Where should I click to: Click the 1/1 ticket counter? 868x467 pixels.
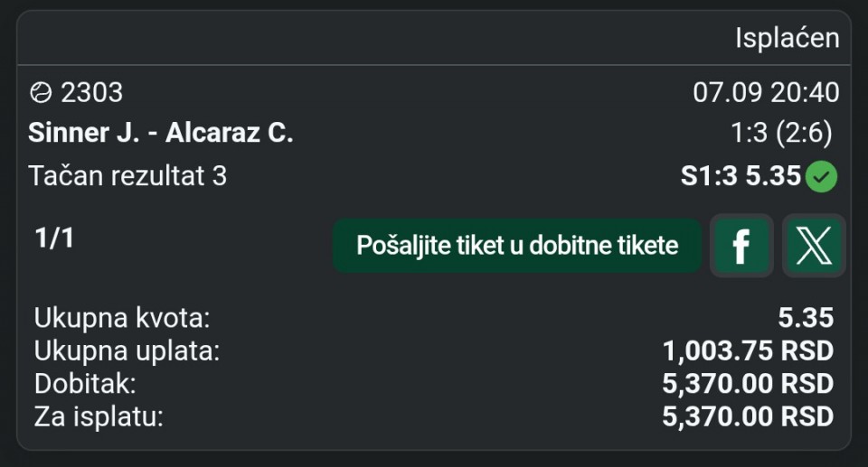click(54, 238)
